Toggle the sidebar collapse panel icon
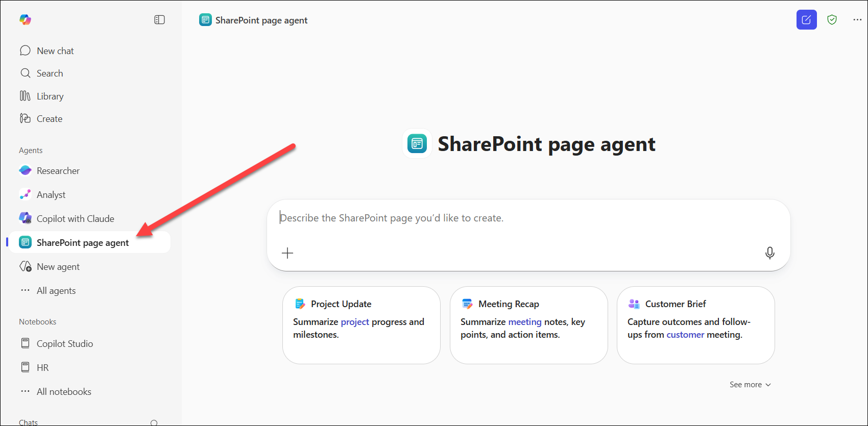868x426 pixels. [x=159, y=20]
